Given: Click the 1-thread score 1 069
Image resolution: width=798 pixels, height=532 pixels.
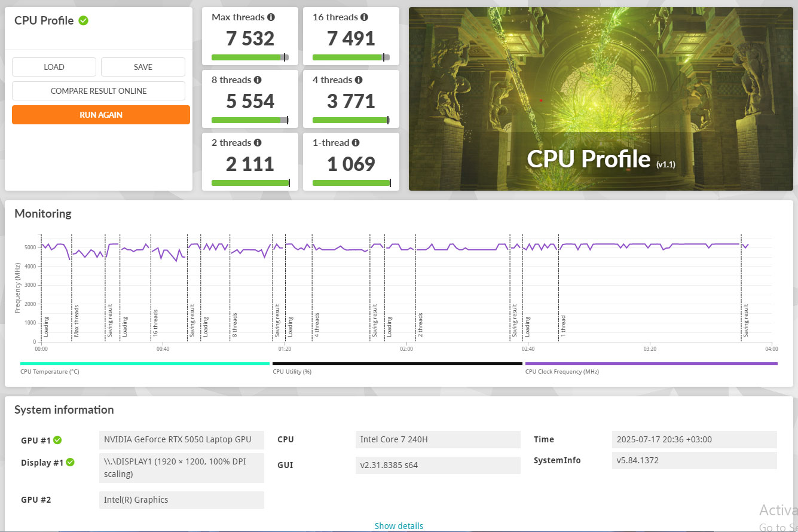Looking at the screenshot, I should point(351,164).
